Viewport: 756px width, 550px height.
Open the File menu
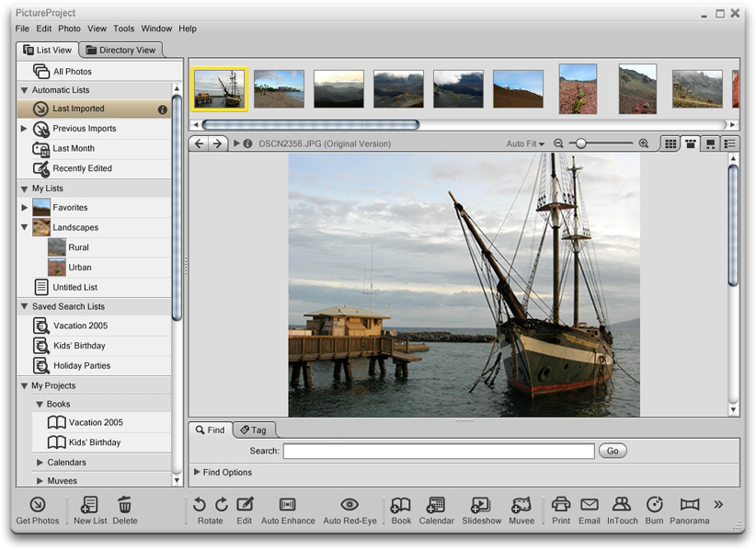22,29
